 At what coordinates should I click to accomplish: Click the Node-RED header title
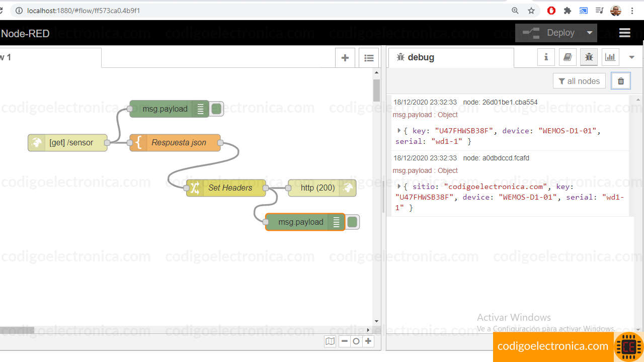[x=25, y=34]
